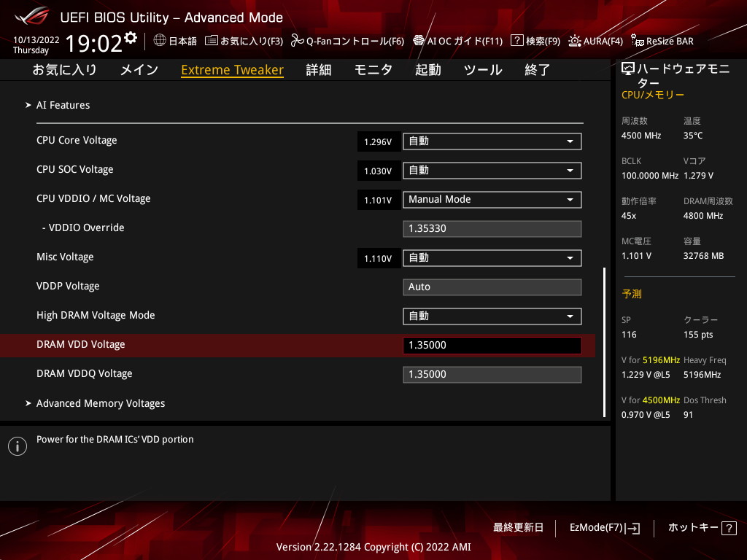Open モニタ tab

373,70
